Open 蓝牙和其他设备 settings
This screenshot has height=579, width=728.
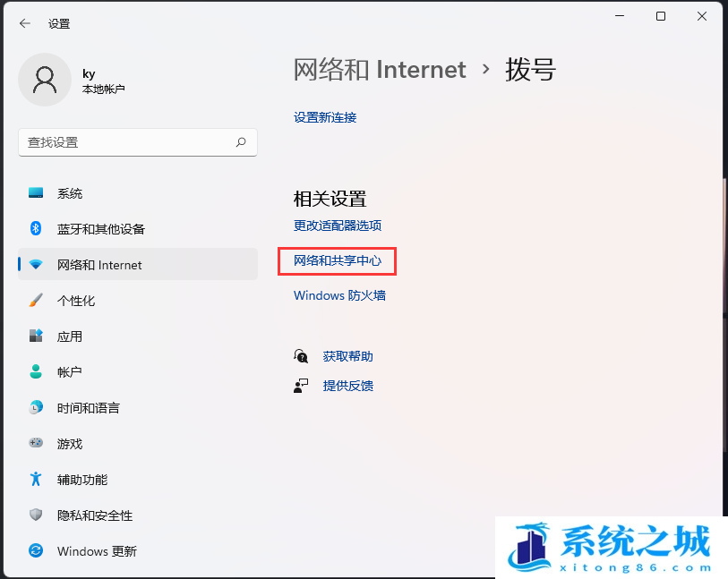(137, 229)
